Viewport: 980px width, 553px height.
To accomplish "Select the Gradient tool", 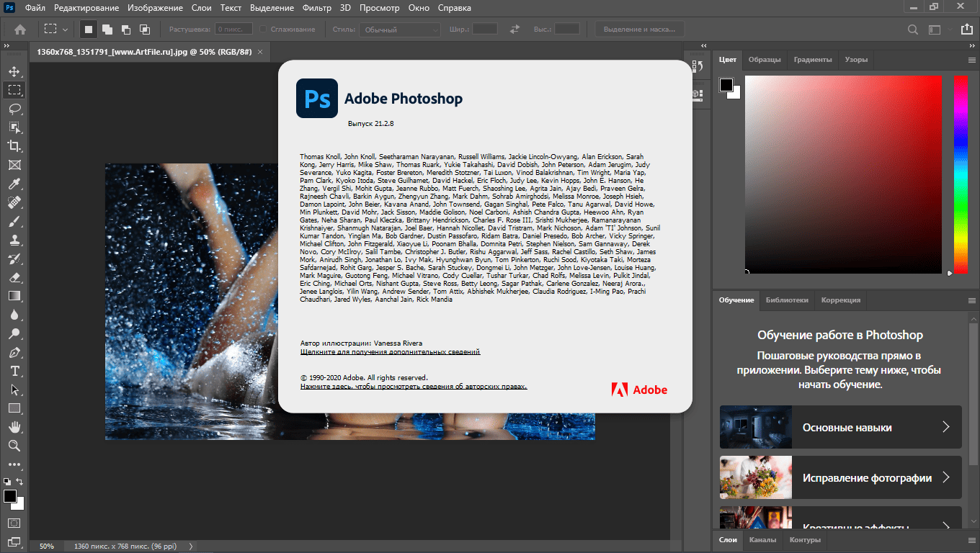I will pyautogui.click(x=14, y=296).
